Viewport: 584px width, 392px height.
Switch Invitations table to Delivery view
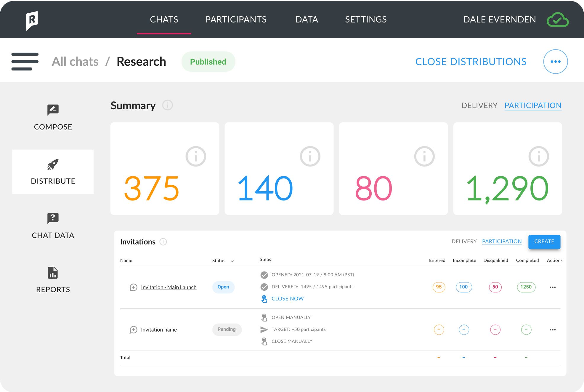pos(464,241)
